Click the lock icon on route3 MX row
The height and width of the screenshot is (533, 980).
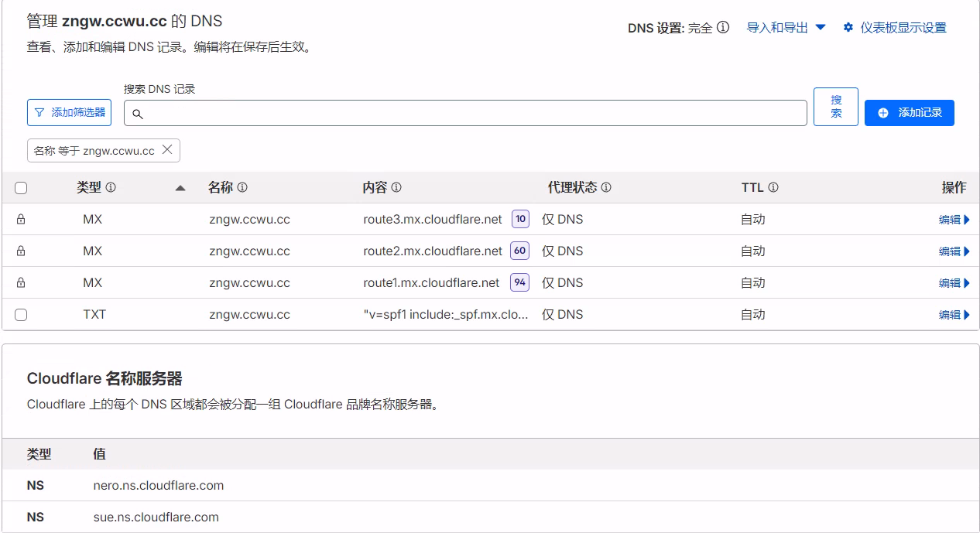(x=21, y=220)
